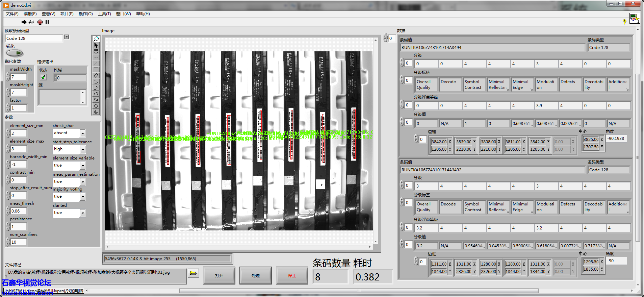Open the check_char dropdown showing absent
Screen dimensions: 644x297
tap(83, 133)
